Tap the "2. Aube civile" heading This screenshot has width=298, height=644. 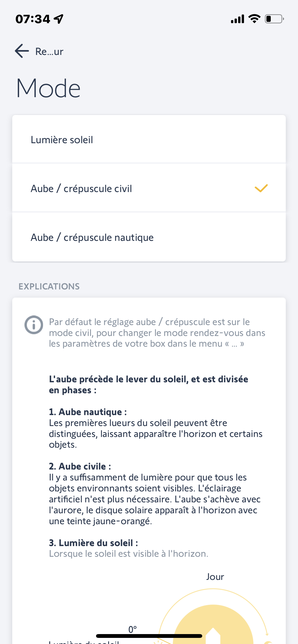80,466
